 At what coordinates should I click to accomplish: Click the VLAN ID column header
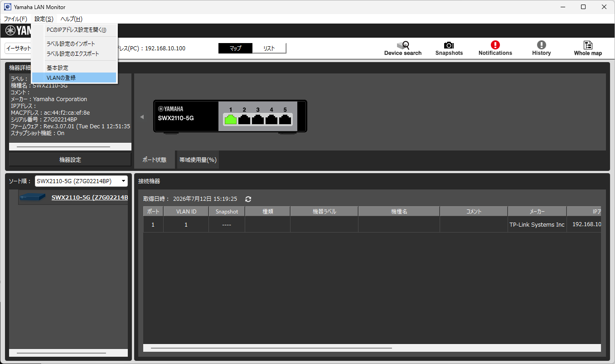tap(186, 212)
